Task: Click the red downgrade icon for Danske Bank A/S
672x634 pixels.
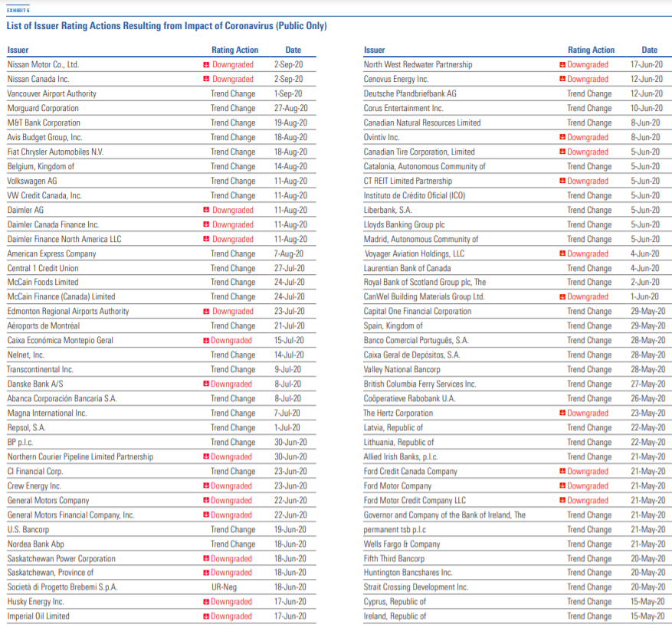Action: 206,384
